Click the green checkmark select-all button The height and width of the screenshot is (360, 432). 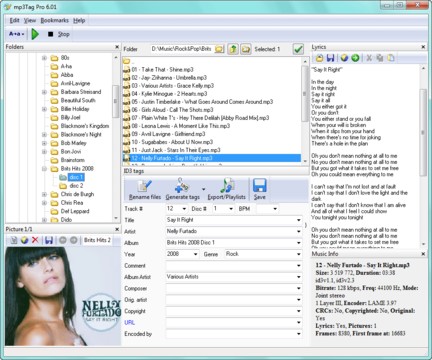[x=298, y=49]
